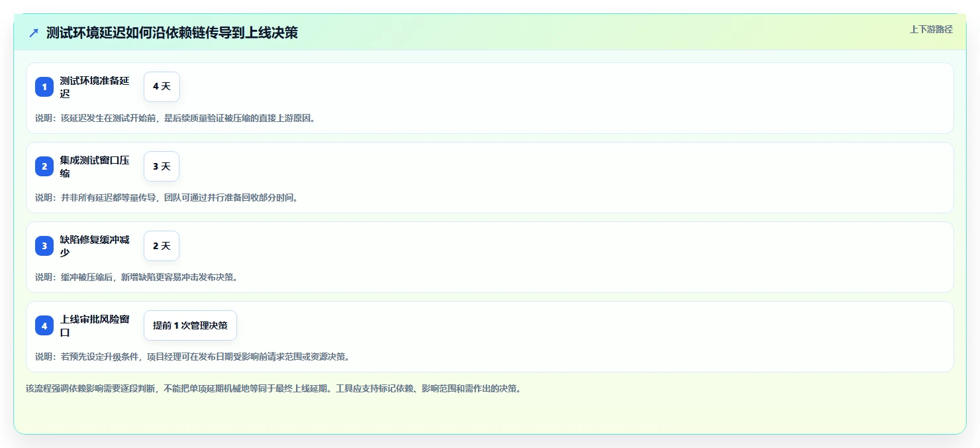Click the "上线审批风险窗口" step title
Viewport: 980px width, 448px height.
95,325
